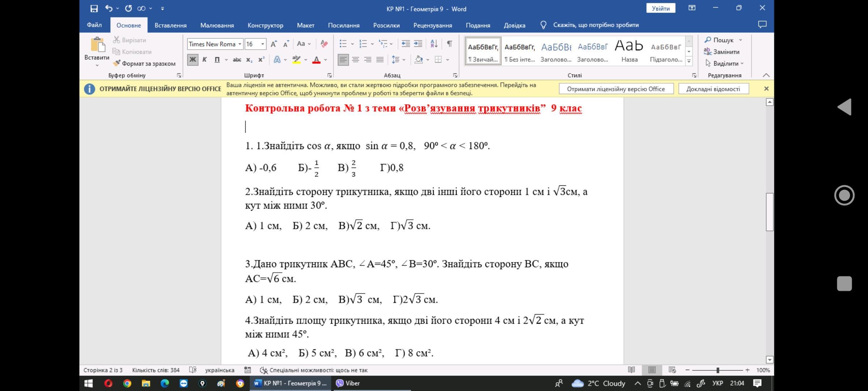The image size is (868, 391).
Task: Open the font name dropdown
Action: coord(239,44)
